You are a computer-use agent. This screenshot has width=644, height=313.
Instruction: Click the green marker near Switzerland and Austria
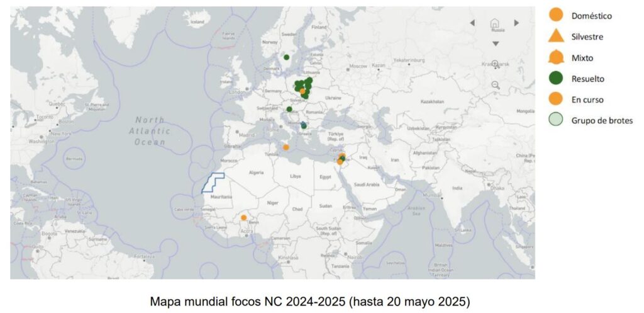[x=289, y=109]
